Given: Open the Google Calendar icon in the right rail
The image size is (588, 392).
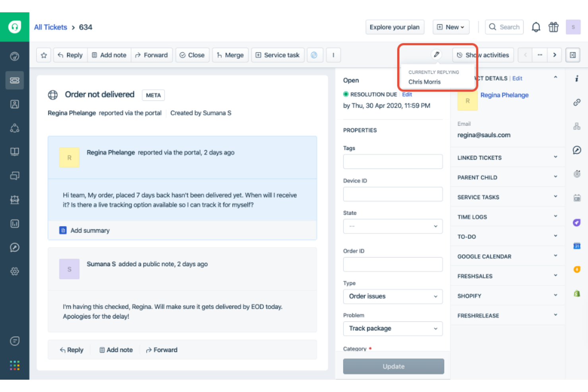Looking at the screenshot, I should 577,246.
